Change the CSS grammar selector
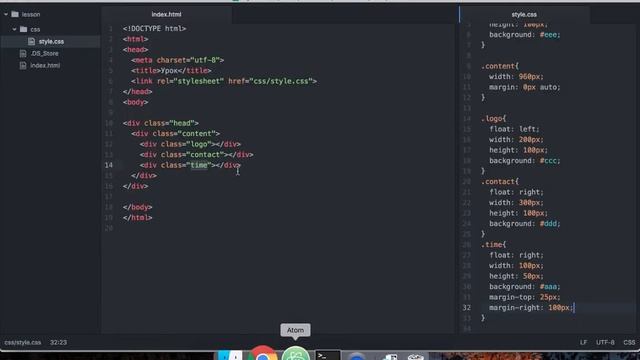This screenshot has height=360, width=640. point(629,342)
